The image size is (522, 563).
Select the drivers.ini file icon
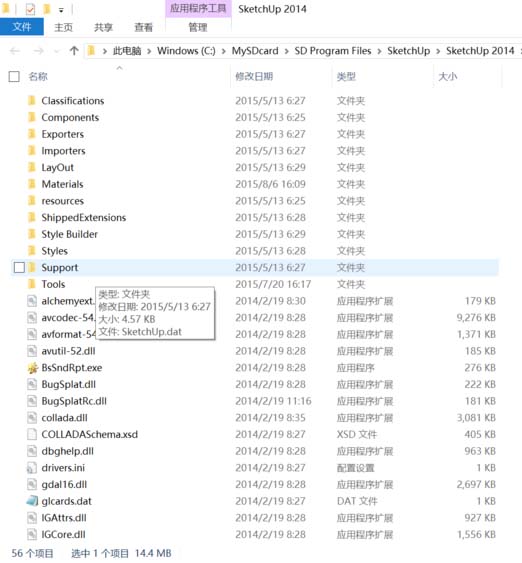click(x=32, y=467)
